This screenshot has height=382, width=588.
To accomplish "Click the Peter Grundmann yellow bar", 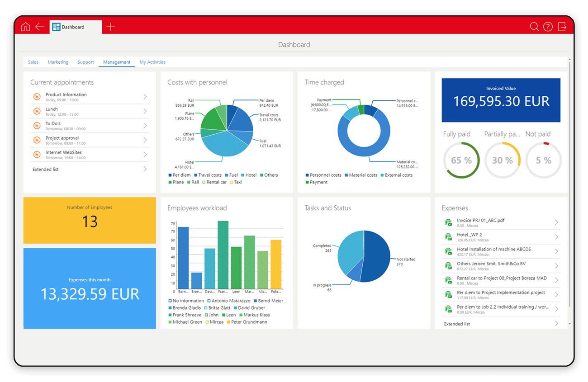I will click(x=276, y=264).
